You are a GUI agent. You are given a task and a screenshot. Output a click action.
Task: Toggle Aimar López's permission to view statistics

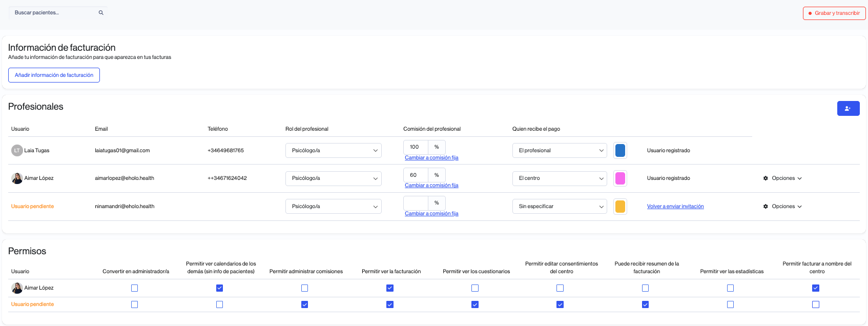(730, 288)
